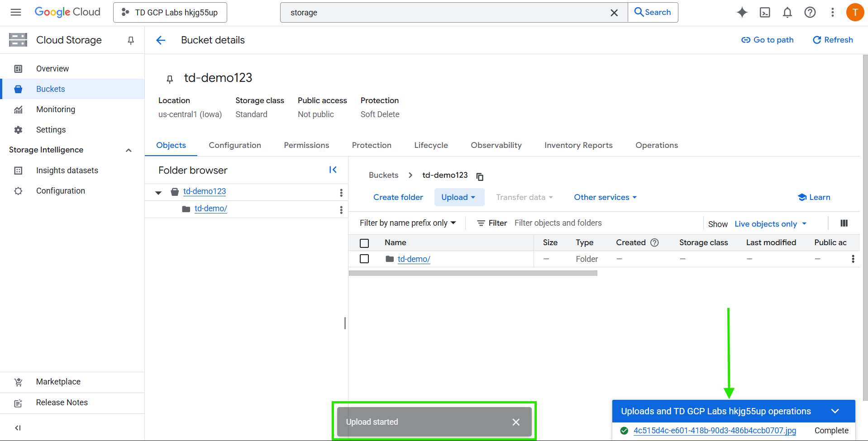Collapse the Folder browser panel
This screenshot has width=868, height=441.
pos(333,170)
